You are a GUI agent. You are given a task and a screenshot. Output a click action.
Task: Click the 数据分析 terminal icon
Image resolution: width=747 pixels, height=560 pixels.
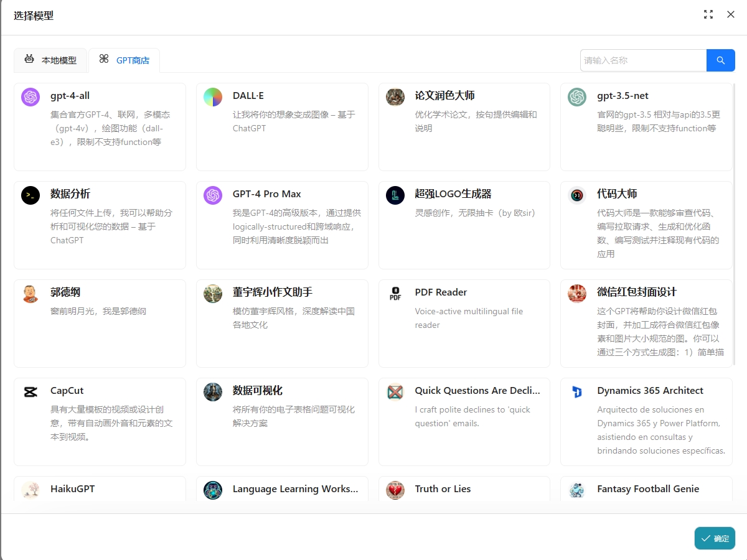coord(31,195)
